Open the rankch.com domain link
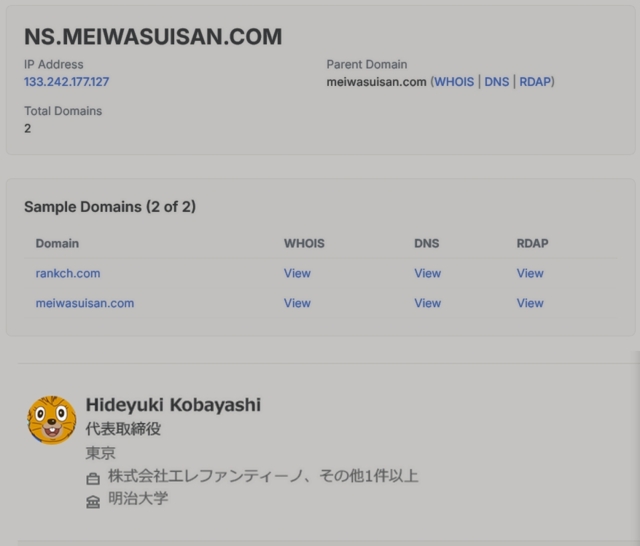This screenshot has width=640, height=546. click(68, 273)
